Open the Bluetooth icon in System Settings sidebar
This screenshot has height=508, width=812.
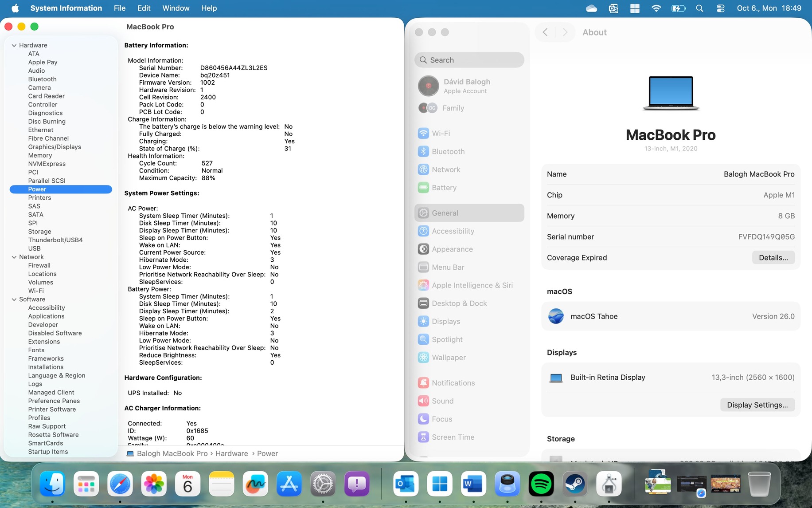click(423, 151)
